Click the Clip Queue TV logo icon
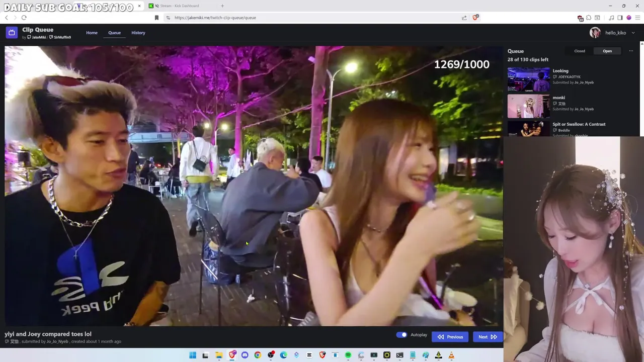The height and width of the screenshot is (362, 644). coord(12,33)
